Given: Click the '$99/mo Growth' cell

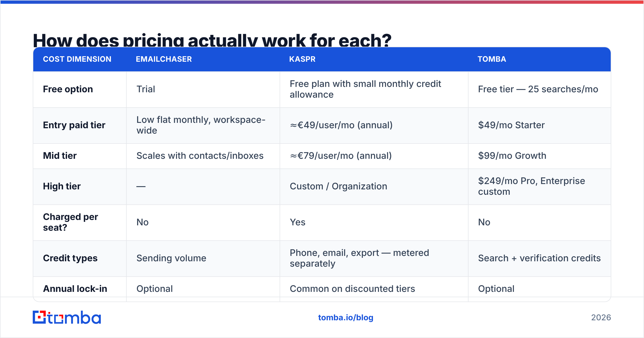Looking at the screenshot, I should [x=512, y=156].
